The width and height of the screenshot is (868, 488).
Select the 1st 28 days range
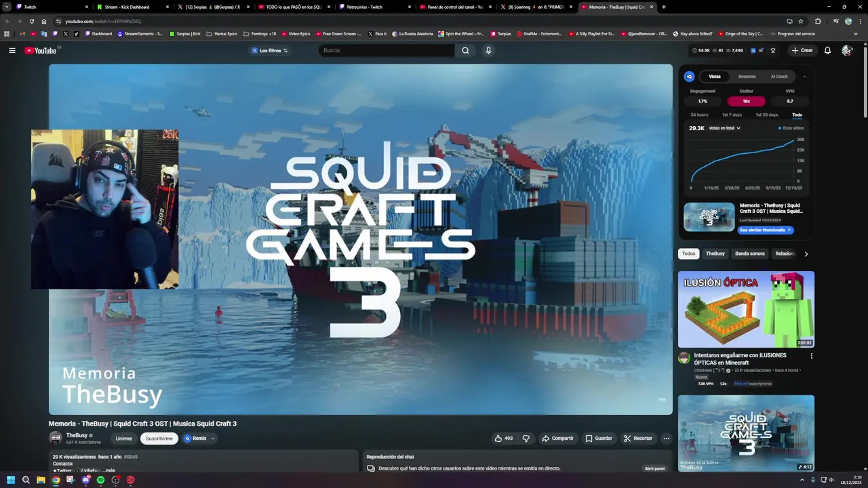click(x=767, y=115)
